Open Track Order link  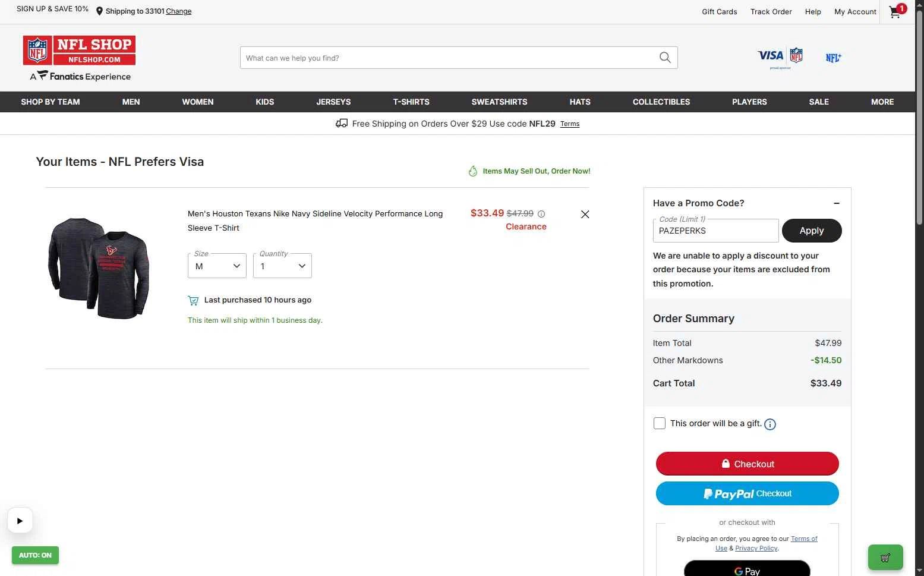click(771, 12)
